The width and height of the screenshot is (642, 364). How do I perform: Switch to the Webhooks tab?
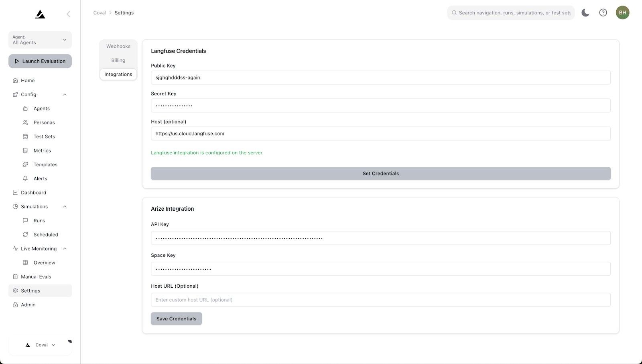118,47
